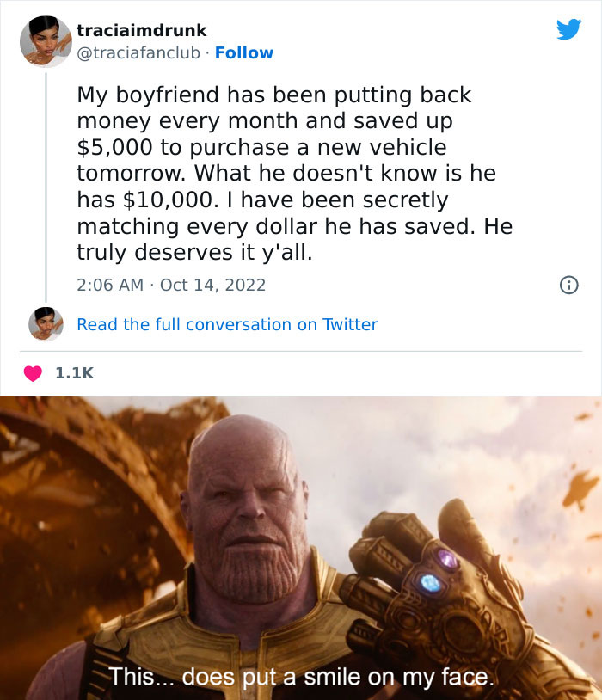Click the blue stone on the gauntlet

click(x=430, y=582)
